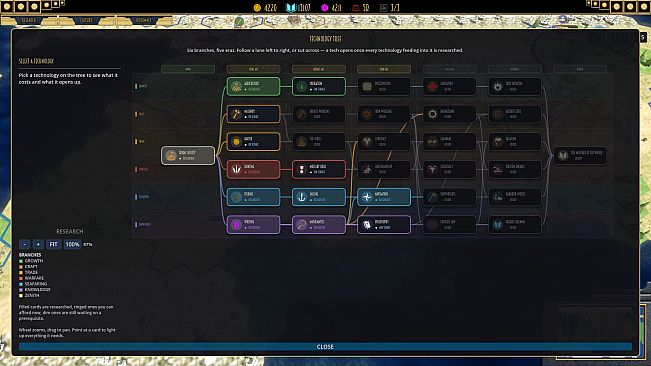Select the Sanitation card with red cross icon
651x366 pixels.
449,86
